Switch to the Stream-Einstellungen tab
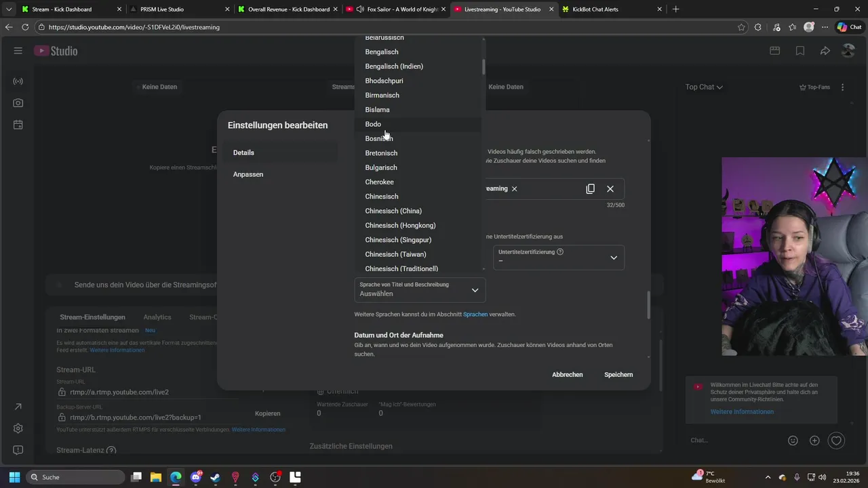 [x=92, y=317]
